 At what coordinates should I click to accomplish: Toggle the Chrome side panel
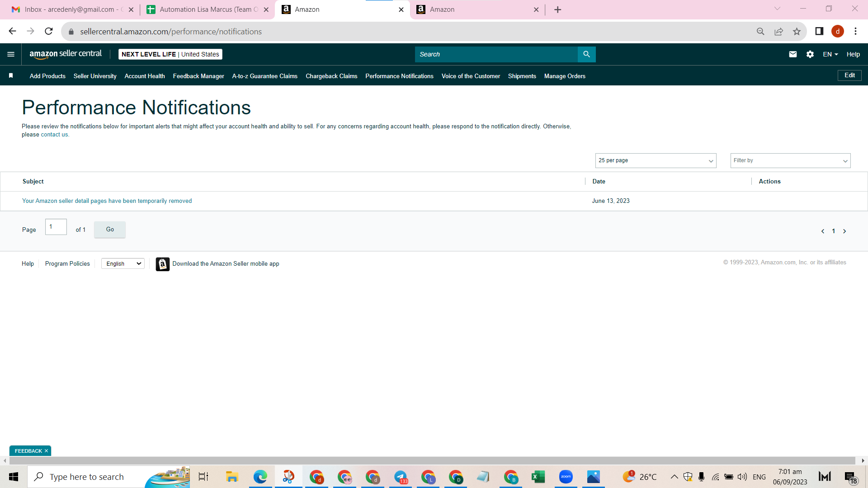(819, 31)
